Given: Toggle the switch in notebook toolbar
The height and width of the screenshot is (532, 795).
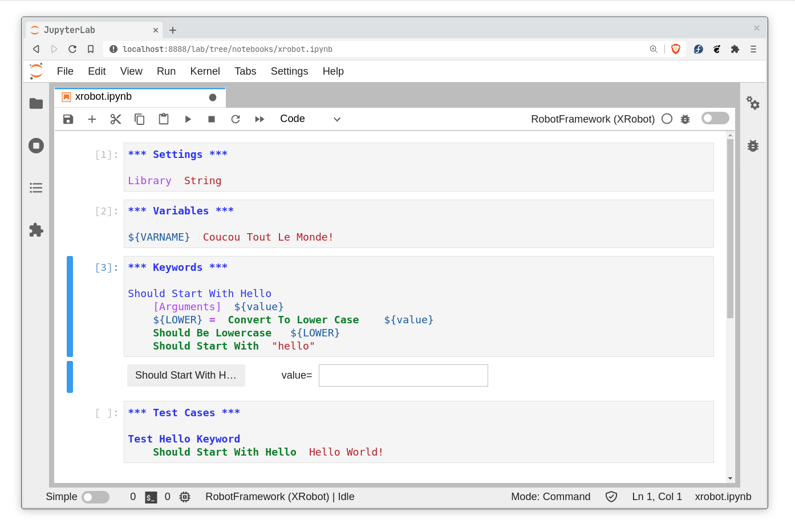Looking at the screenshot, I should (x=715, y=118).
